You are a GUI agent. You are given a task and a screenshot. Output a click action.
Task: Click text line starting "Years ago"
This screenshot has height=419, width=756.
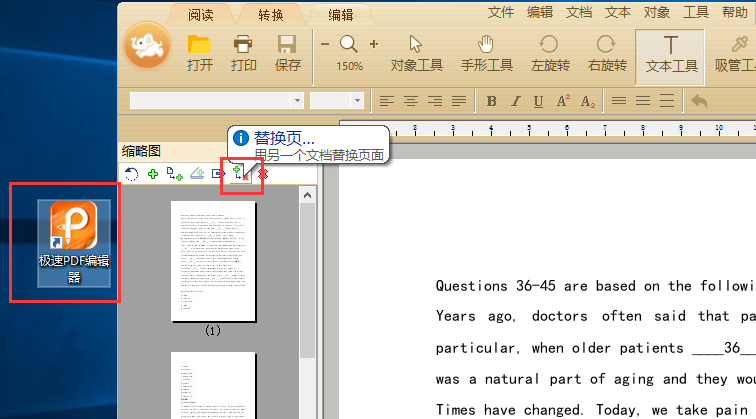(x=595, y=316)
